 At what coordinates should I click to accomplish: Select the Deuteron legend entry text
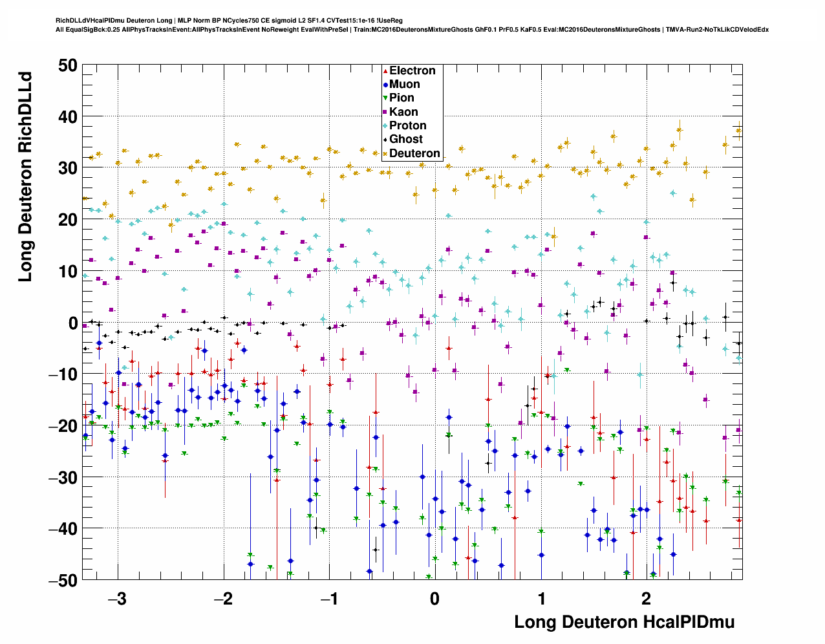[414, 153]
